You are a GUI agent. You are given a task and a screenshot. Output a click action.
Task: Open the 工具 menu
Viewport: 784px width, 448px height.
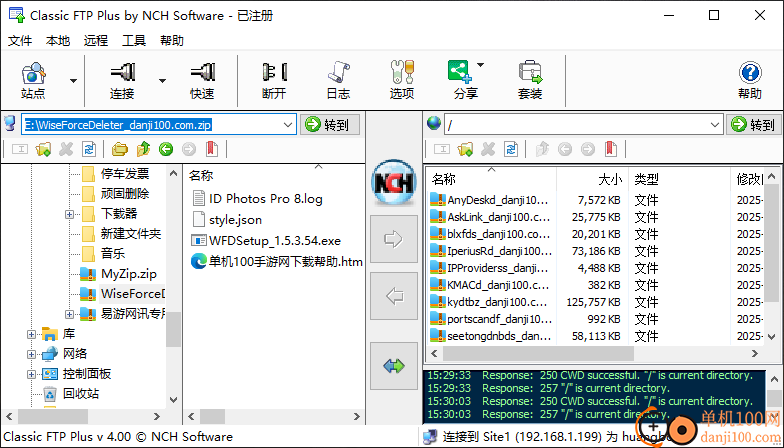pyautogui.click(x=134, y=40)
